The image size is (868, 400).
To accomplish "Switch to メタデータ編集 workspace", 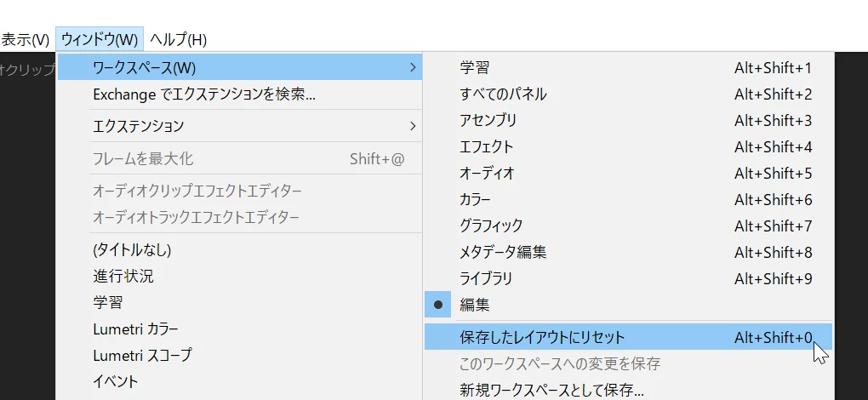I will point(628,252).
